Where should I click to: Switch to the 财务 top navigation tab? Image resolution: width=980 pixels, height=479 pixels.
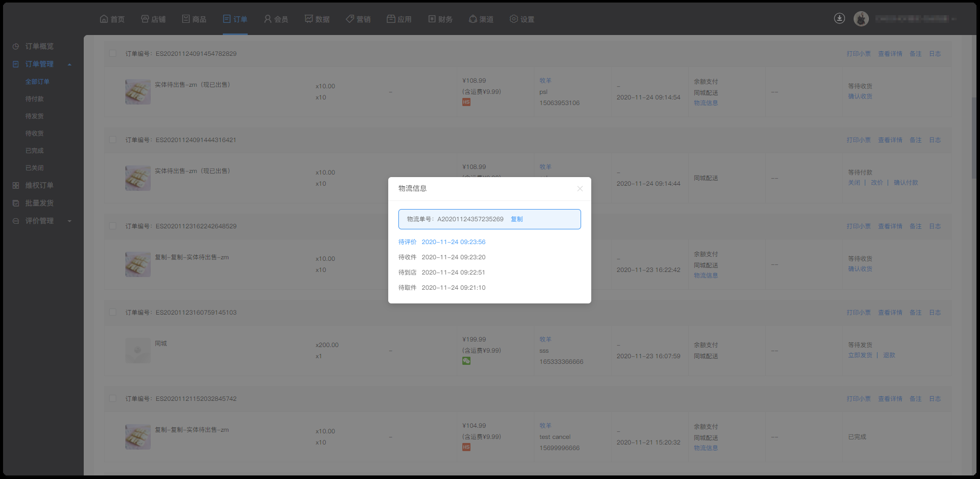point(440,19)
